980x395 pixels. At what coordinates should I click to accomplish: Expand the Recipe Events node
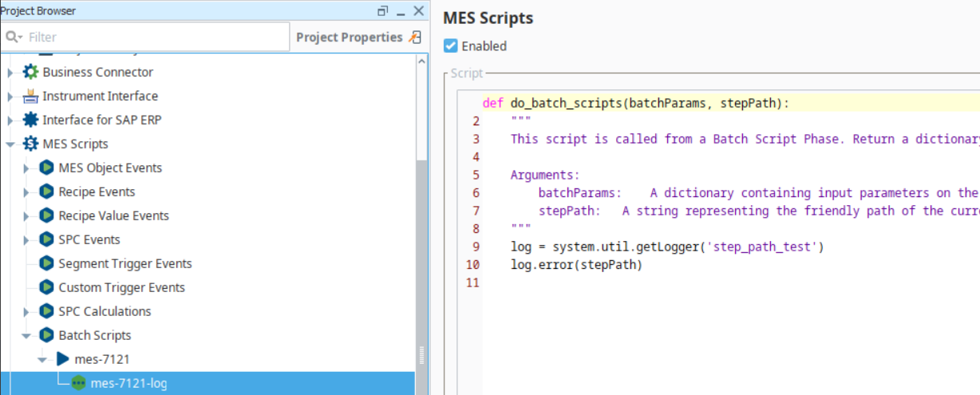26,192
